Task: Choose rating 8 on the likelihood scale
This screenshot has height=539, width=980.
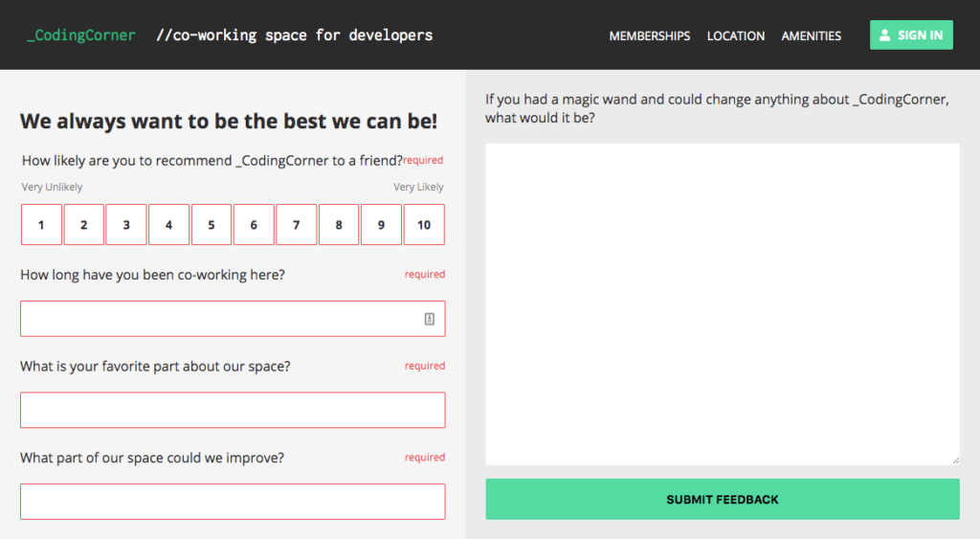Action: [339, 224]
